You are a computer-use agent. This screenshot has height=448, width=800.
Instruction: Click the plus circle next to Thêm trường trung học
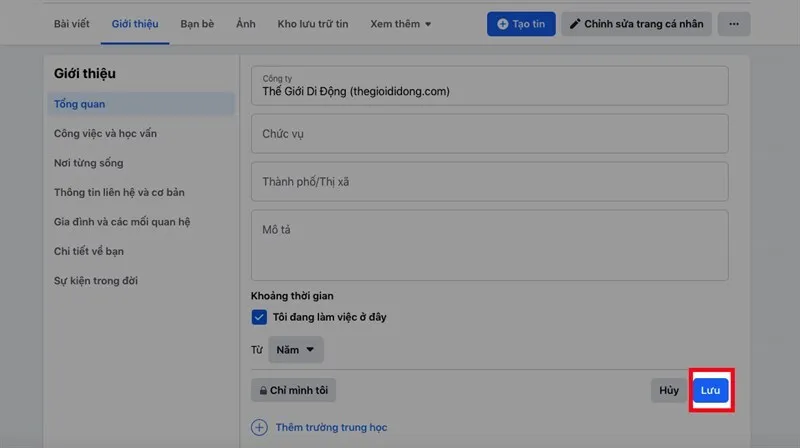(x=260, y=427)
